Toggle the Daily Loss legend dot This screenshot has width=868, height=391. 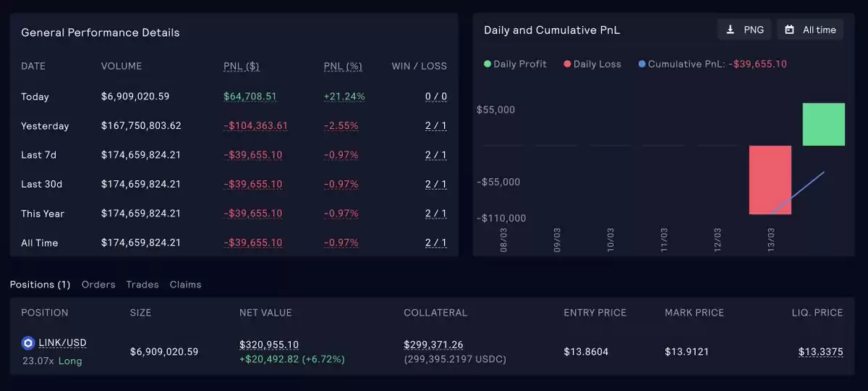click(567, 64)
